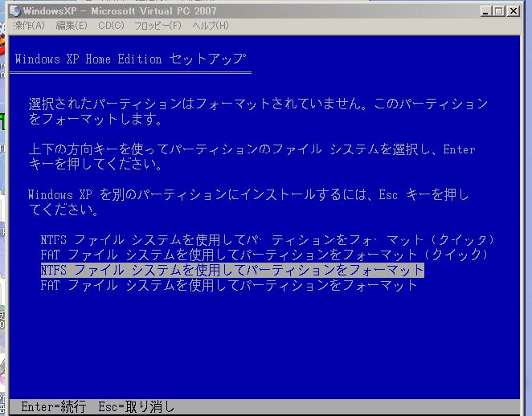
Task: Click Esc=取り消し in the status bar
Action: (x=137, y=406)
